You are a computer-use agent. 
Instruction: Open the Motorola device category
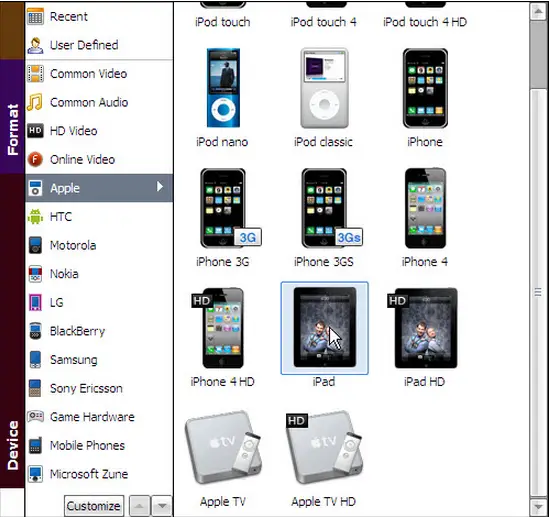[x=99, y=245]
